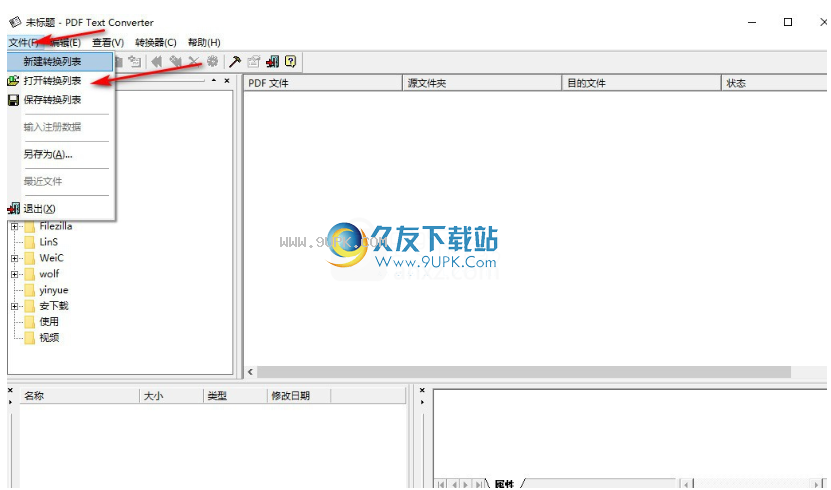This screenshot has height=490, width=831.
Task: Sort by the 类型 column header
Action: 235,396
